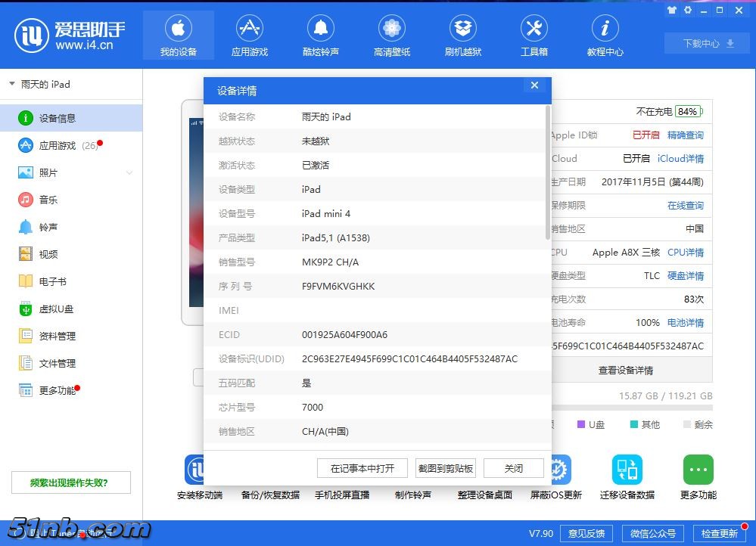This screenshot has width=756, height=546.
Task: Expand the 照片 sidebar chevron
Action: pos(129,173)
